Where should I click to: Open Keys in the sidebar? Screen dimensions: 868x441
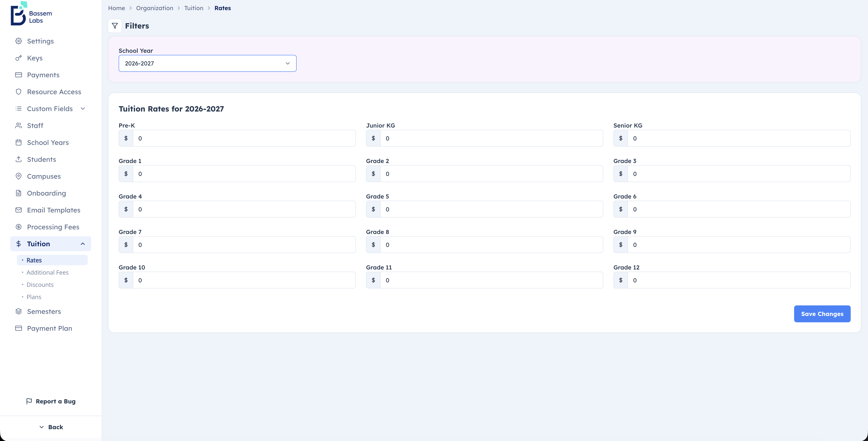50,58
